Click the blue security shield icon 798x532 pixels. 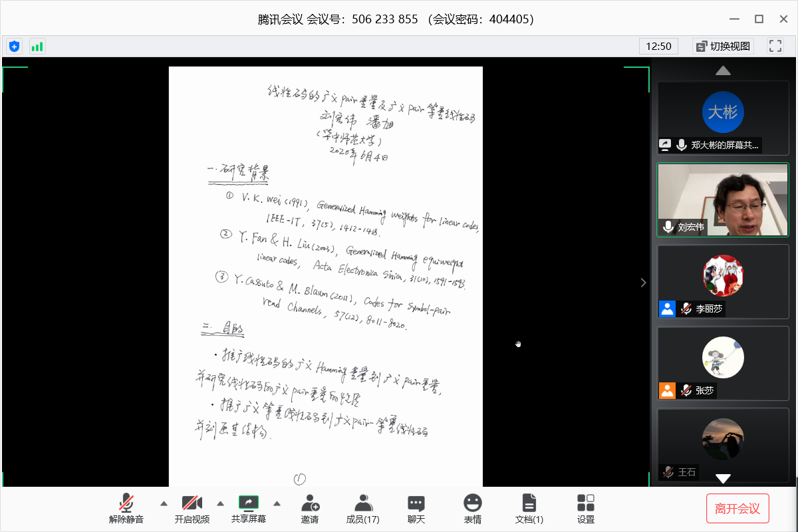14,47
